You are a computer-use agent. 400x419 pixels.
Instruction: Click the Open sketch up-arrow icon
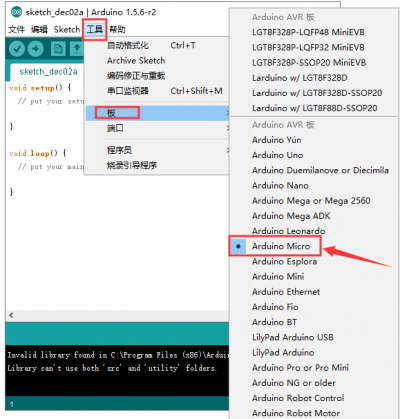77,49
